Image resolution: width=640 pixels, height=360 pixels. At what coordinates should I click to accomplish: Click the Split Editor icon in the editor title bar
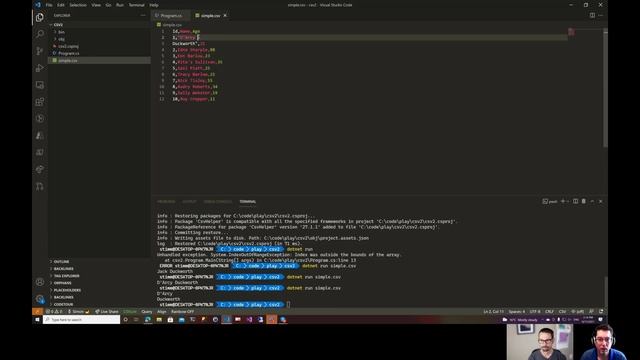click(x=592, y=16)
